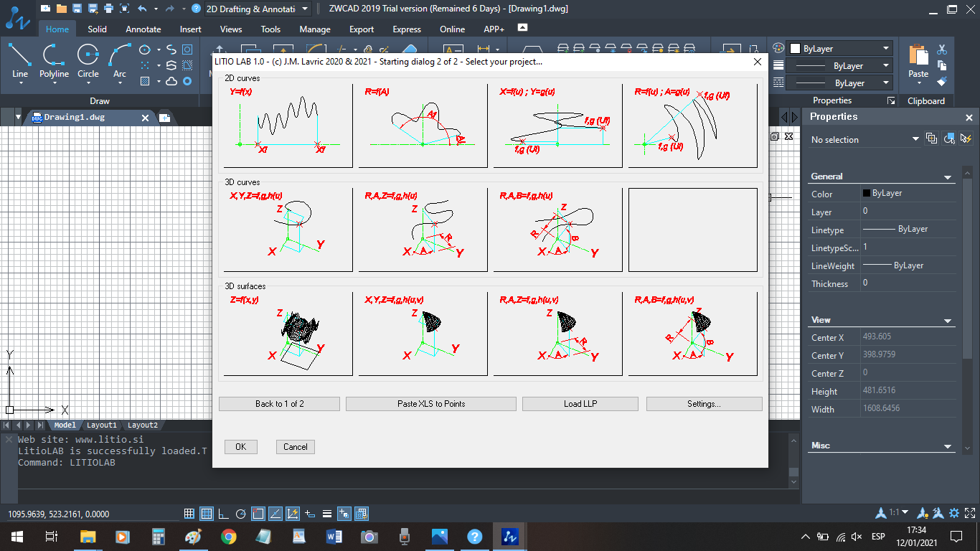Click the Print icon in quick access toolbar
Screen dimensions: 980x551
108,9
